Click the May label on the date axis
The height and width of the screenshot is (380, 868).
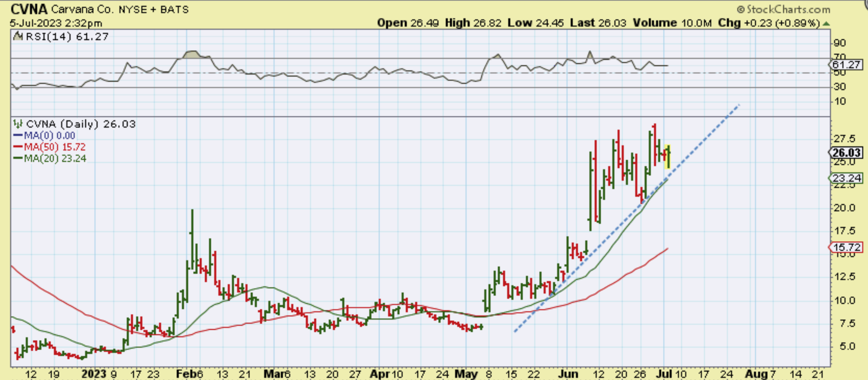pyautogui.click(x=467, y=374)
